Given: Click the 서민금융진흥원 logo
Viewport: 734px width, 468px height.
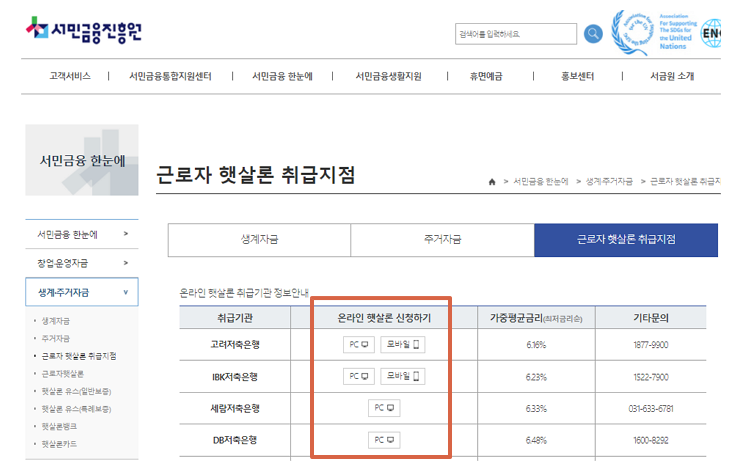Looking at the screenshot, I should (x=84, y=30).
